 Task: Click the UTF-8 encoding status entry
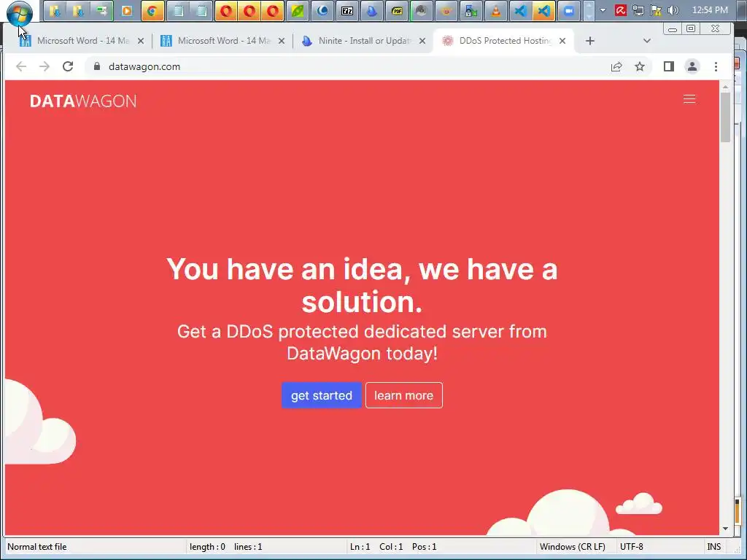(x=631, y=547)
